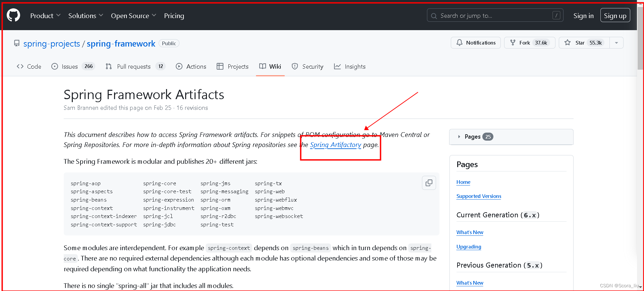Open the Product menu

[x=45, y=16]
